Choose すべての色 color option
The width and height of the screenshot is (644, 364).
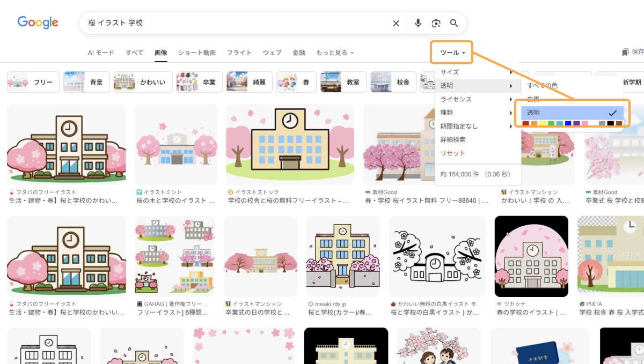(542, 85)
